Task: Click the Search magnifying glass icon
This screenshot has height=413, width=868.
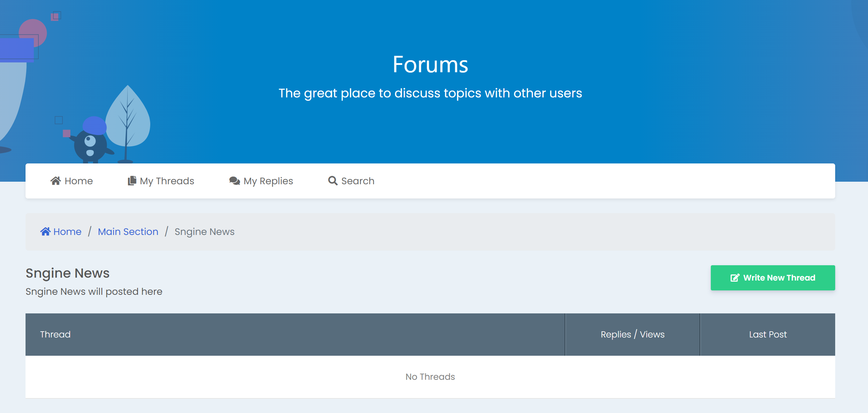Action: click(x=333, y=181)
